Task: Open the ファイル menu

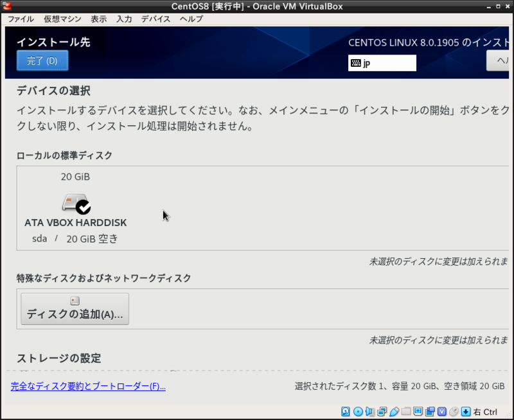Action: tap(21, 19)
